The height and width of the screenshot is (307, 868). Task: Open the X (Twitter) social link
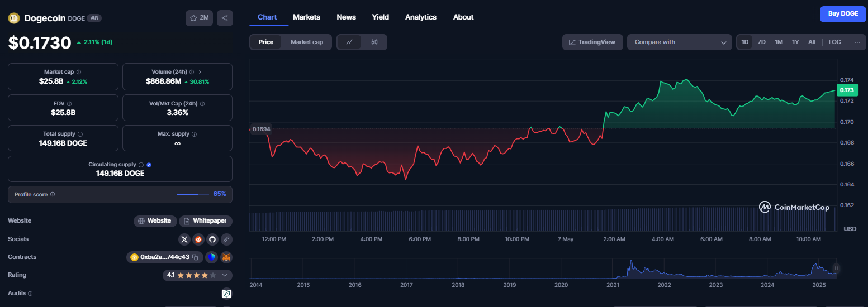click(184, 239)
